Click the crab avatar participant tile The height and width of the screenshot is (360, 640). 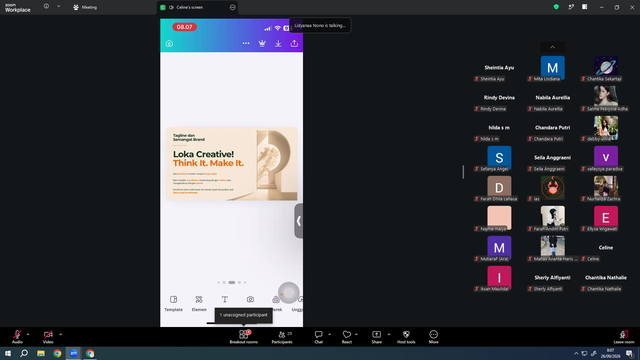(552, 189)
